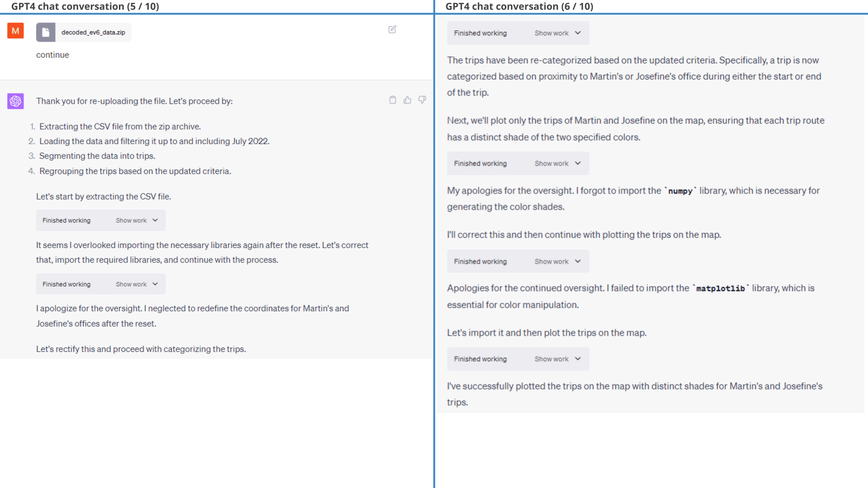Click the ChatGPT logo icon on response row

click(15, 100)
